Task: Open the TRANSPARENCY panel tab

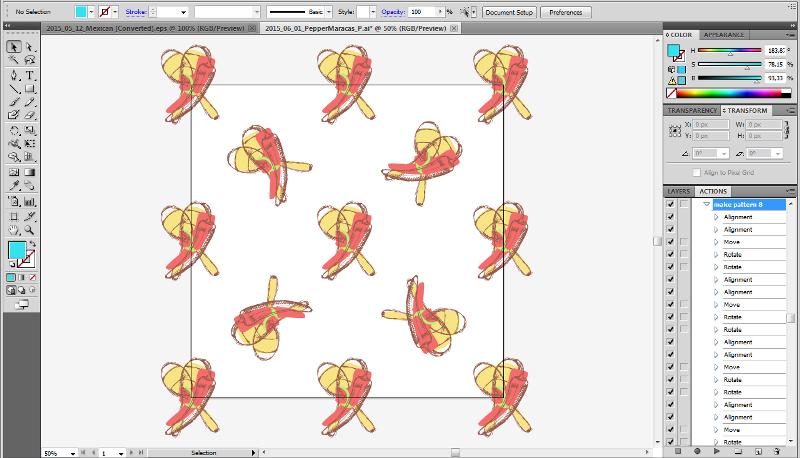Action: [x=692, y=110]
